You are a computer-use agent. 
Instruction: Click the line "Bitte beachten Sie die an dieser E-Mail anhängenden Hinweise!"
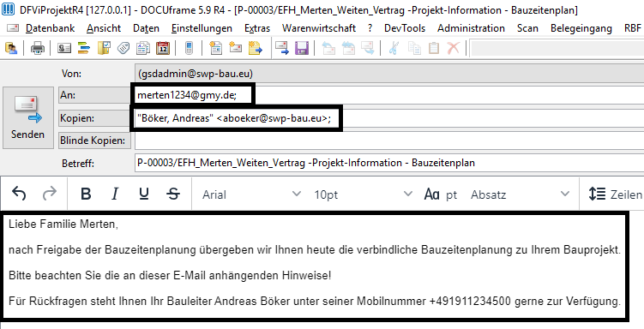coord(170,275)
